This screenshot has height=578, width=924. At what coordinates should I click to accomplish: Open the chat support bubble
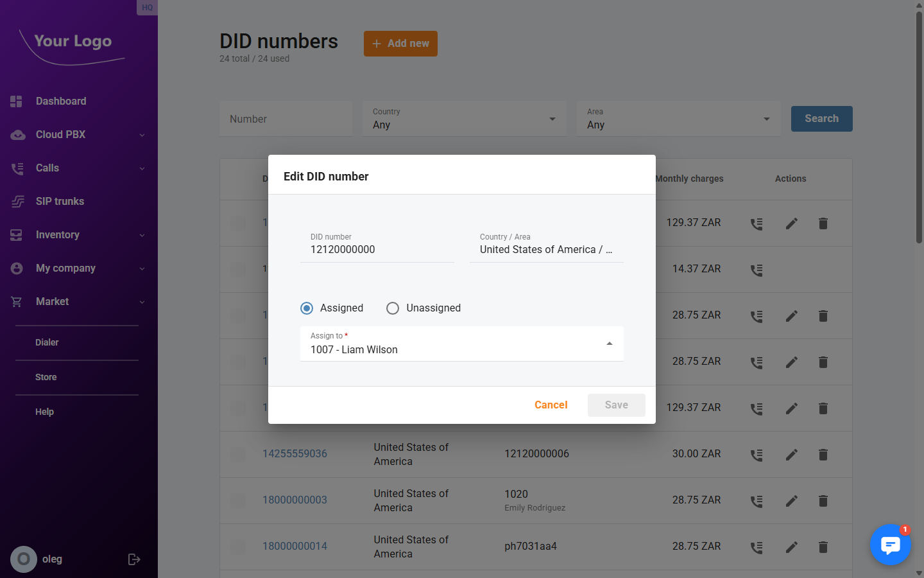tap(891, 545)
